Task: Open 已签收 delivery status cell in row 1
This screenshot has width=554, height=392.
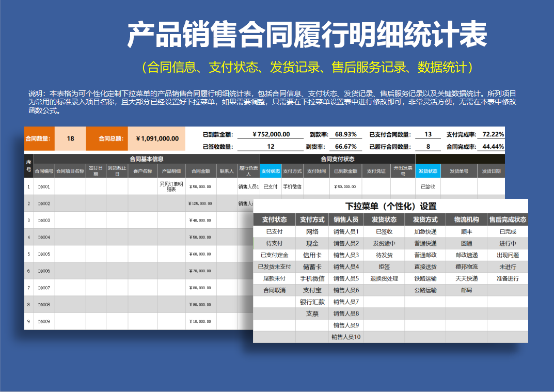Action: click(x=428, y=187)
